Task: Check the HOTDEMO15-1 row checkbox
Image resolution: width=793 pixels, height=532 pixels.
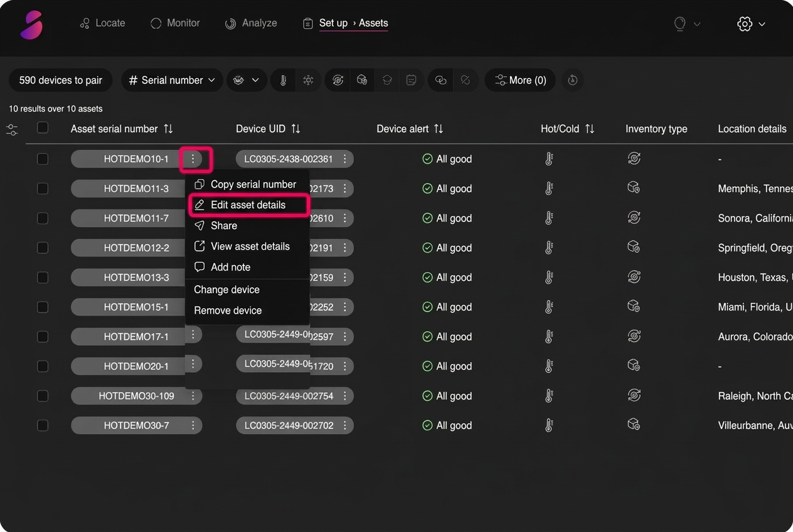Action: coord(43,307)
